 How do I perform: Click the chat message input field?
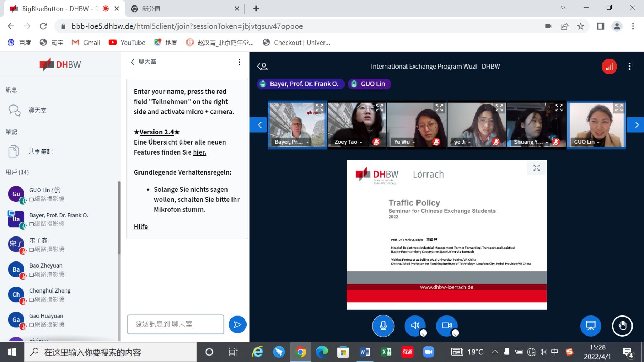176,324
